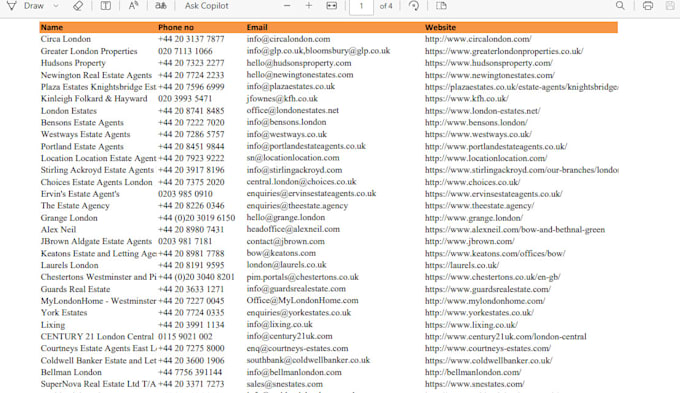
Task: Open the bellmanlondon.com website link
Action: coord(473,372)
